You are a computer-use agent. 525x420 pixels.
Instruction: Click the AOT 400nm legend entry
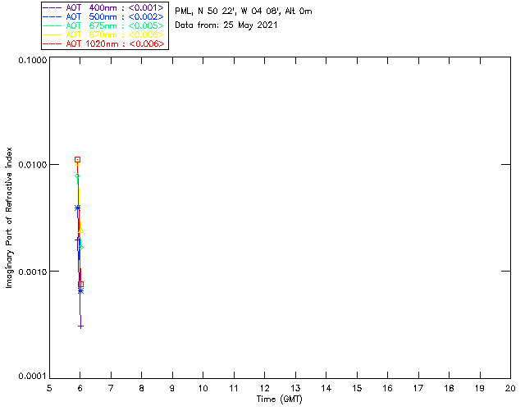click(x=103, y=7)
